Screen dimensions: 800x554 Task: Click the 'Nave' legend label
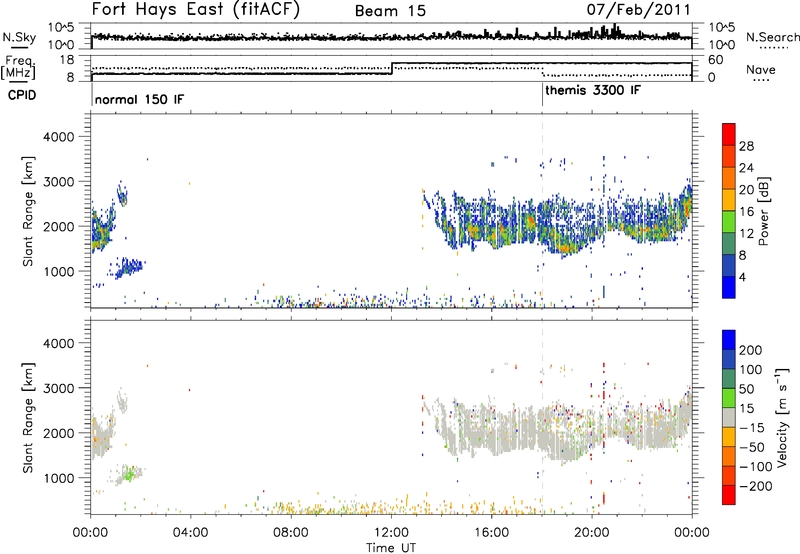(760, 69)
